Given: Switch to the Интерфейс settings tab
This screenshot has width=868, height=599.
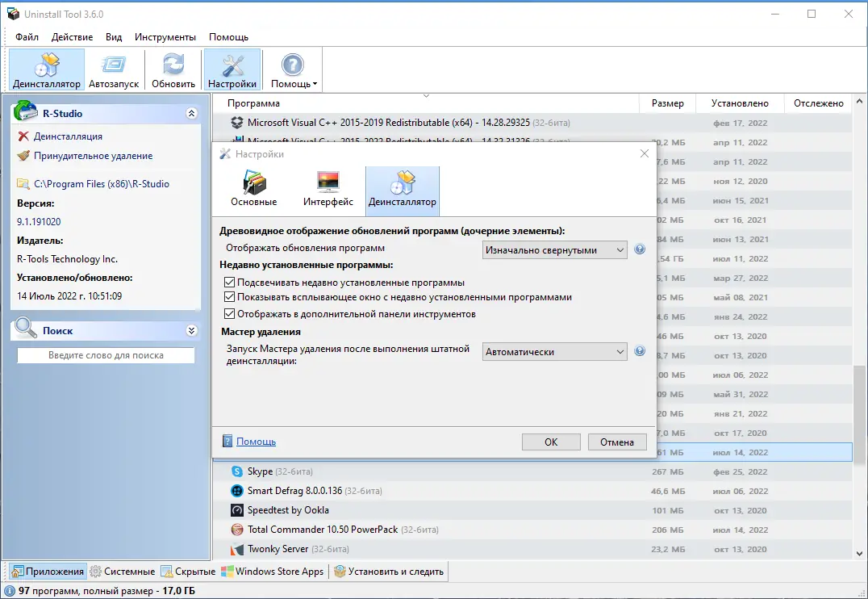Looking at the screenshot, I should click(x=328, y=190).
